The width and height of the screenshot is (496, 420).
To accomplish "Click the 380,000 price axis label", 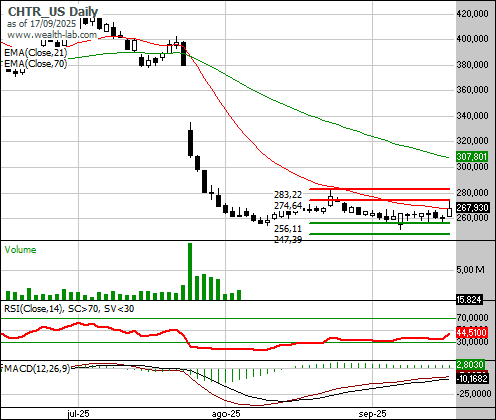I will click(x=472, y=64).
